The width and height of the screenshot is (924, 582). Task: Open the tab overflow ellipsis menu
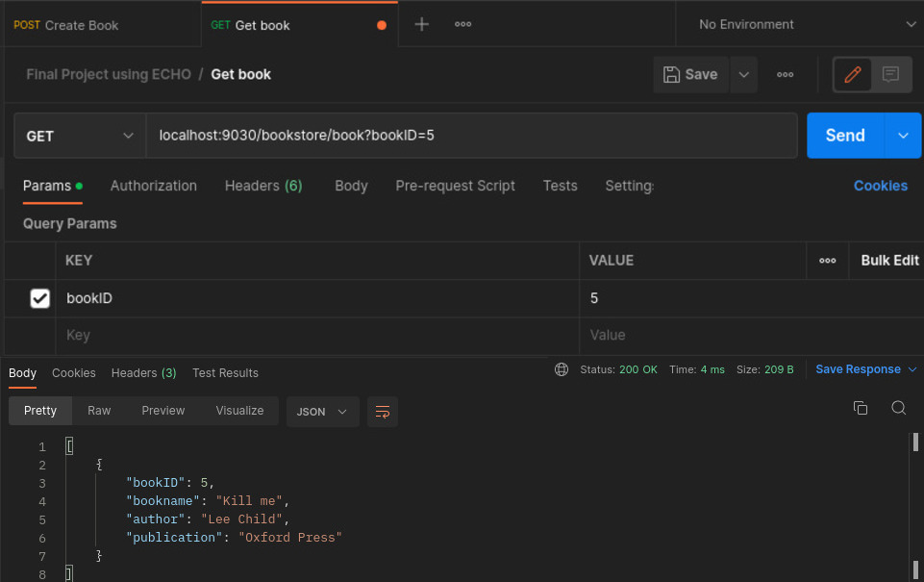(462, 24)
